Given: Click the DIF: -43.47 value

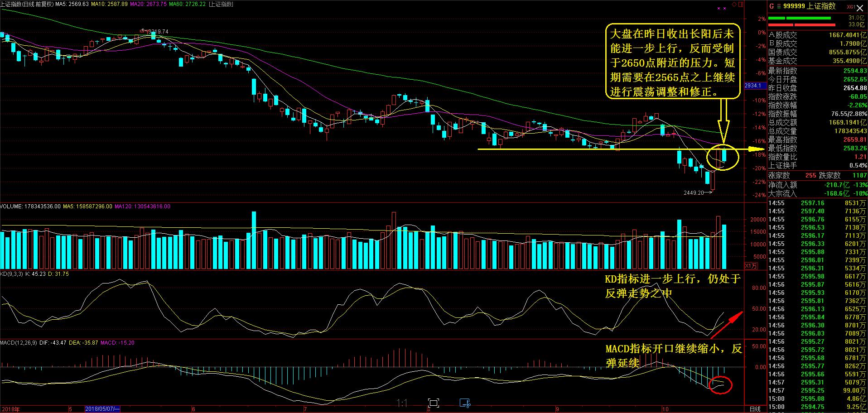Looking at the screenshot, I should pyautogui.click(x=53, y=343).
